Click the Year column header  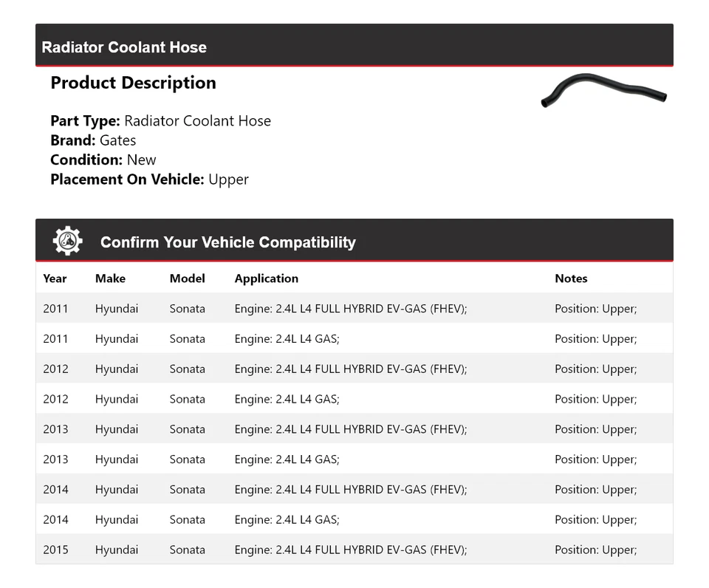55,278
